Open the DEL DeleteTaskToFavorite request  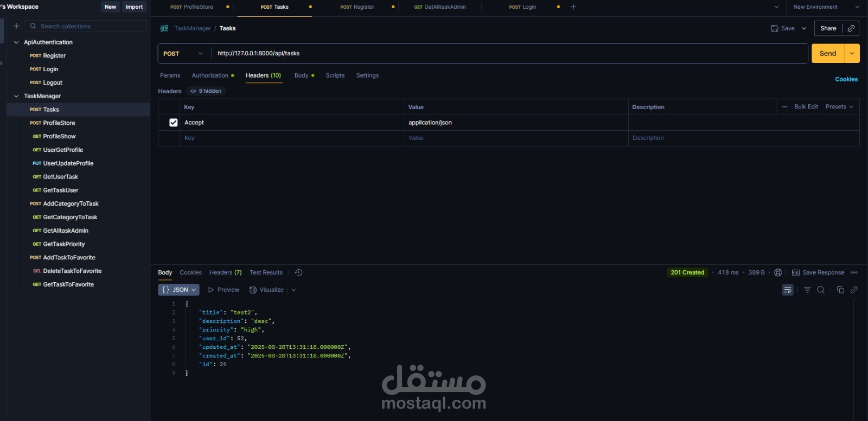pos(67,271)
